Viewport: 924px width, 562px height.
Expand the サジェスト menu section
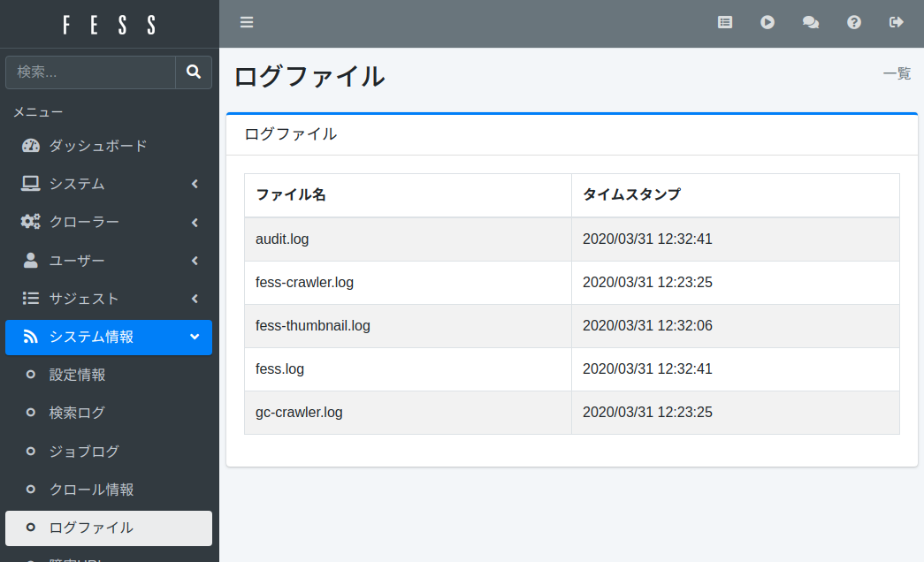[x=108, y=299]
